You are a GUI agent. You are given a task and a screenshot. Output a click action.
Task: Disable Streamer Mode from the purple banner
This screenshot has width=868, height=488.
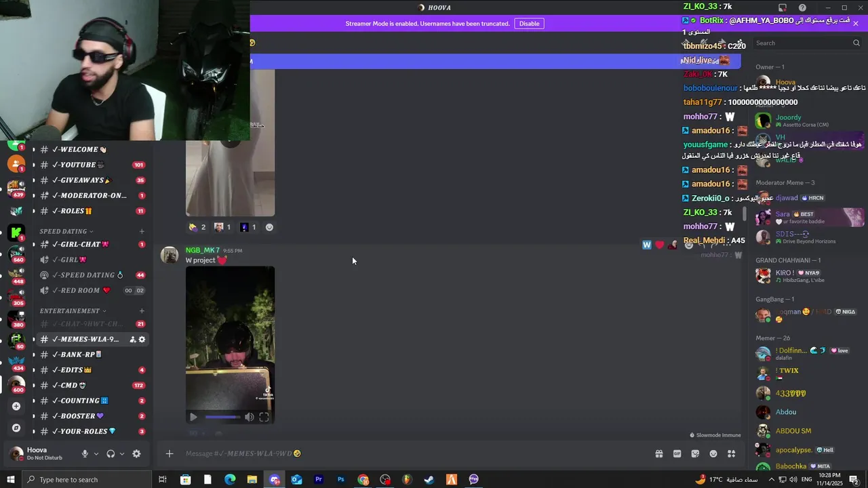(x=529, y=24)
